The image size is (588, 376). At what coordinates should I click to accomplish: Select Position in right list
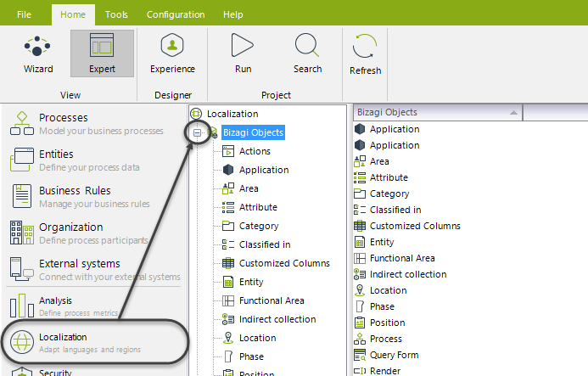pos(387,323)
